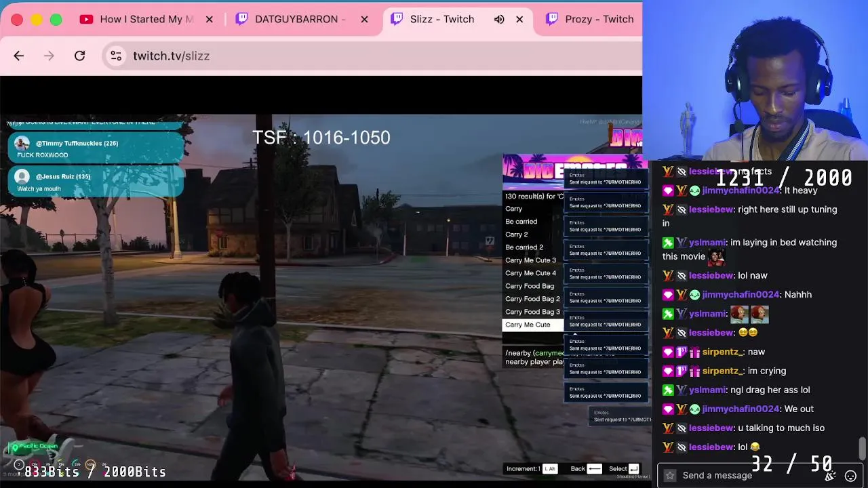Click yslmami's name on 'ngl drag her ass lol'
This screenshot has width=868, height=488.
[707, 390]
